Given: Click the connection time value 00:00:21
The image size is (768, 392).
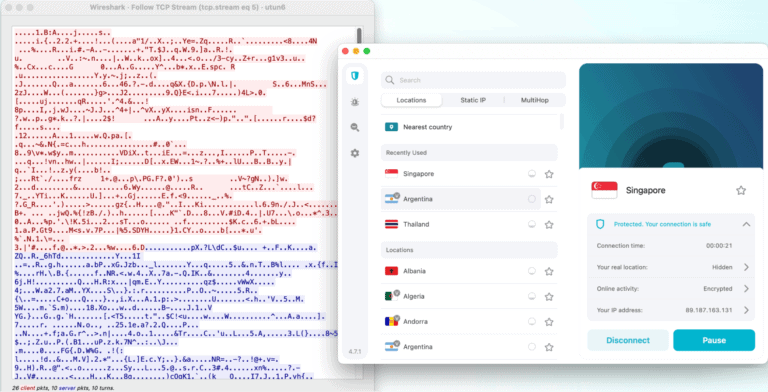Looking at the screenshot, I should pyautogui.click(x=719, y=245).
